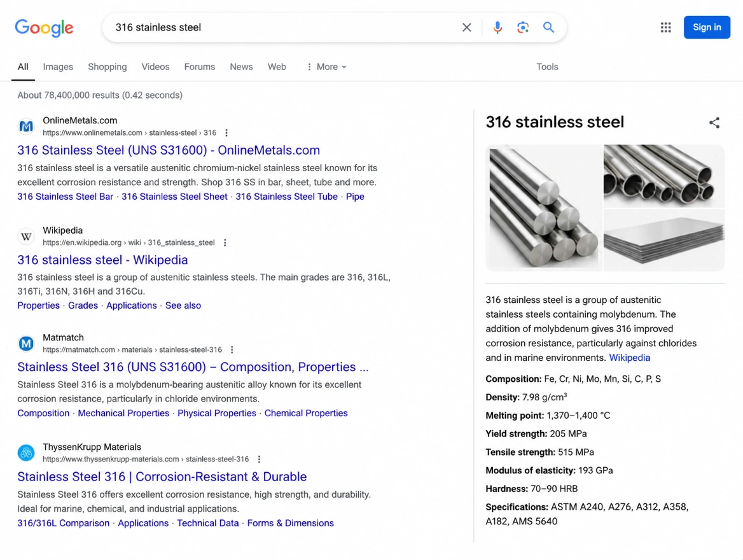This screenshot has height=560, width=743.
Task: Open the Matmatch 'Composition' sitelink
Action: 43,413
